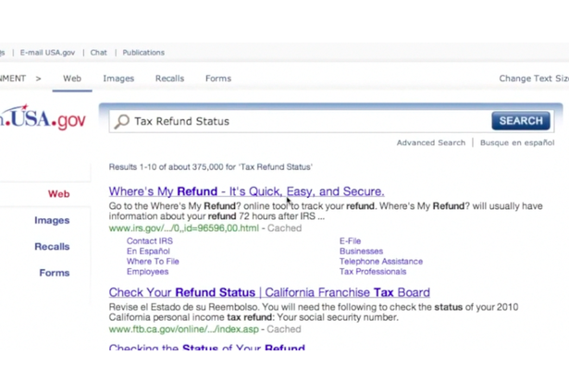This screenshot has width=569, height=392.
Task: Switch to the Forms tab in top navigation
Action: [x=218, y=79]
